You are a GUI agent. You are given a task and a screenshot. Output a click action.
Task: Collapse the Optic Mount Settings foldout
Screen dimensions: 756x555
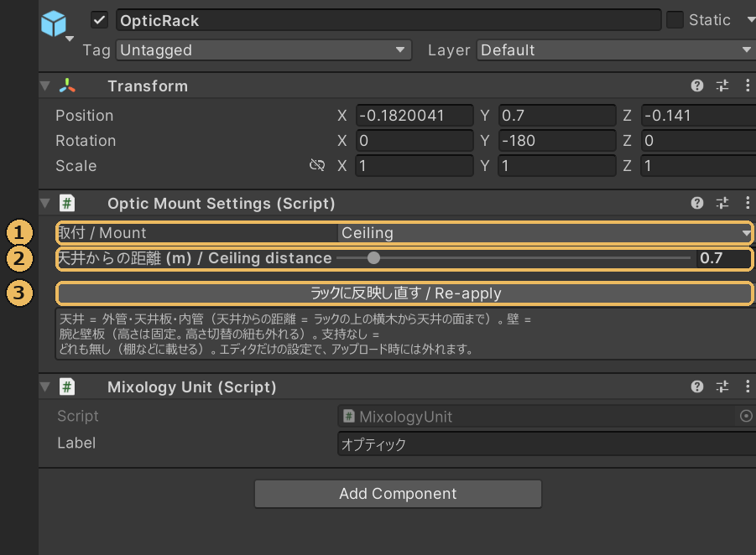pyautogui.click(x=44, y=204)
